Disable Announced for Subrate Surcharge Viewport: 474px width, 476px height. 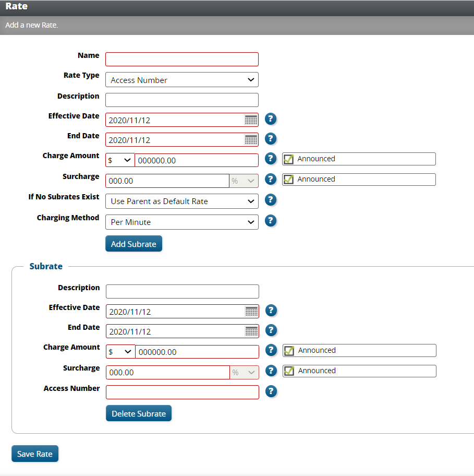click(289, 371)
